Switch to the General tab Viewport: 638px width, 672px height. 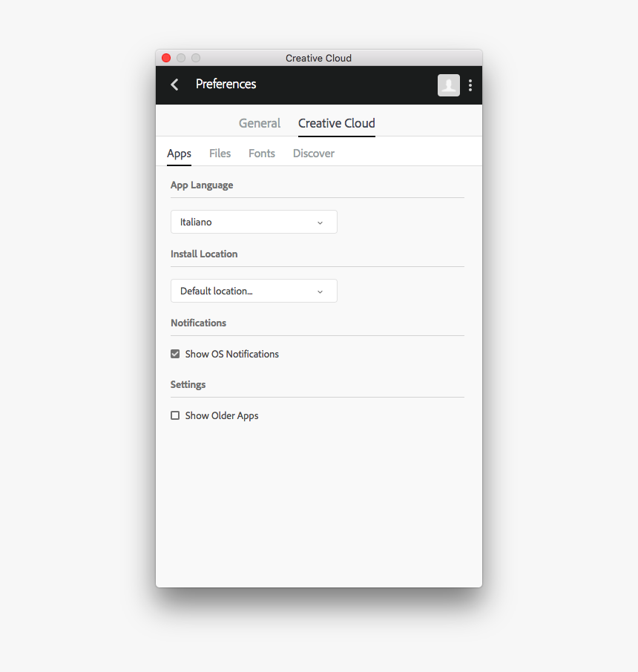(259, 123)
